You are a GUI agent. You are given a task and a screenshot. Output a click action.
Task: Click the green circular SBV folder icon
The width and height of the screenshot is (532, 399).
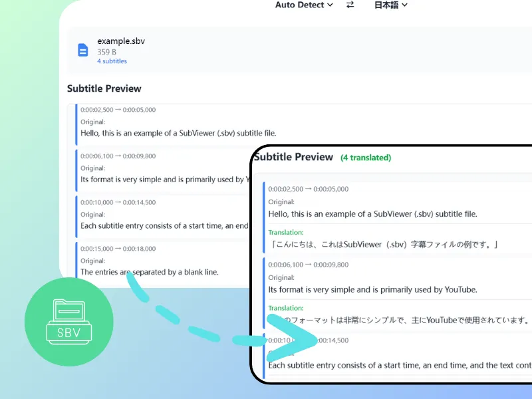pos(68,322)
